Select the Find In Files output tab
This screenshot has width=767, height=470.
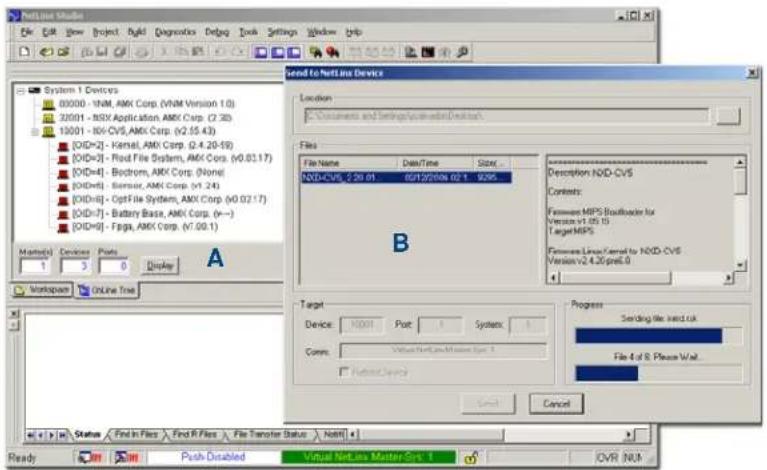point(136,434)
